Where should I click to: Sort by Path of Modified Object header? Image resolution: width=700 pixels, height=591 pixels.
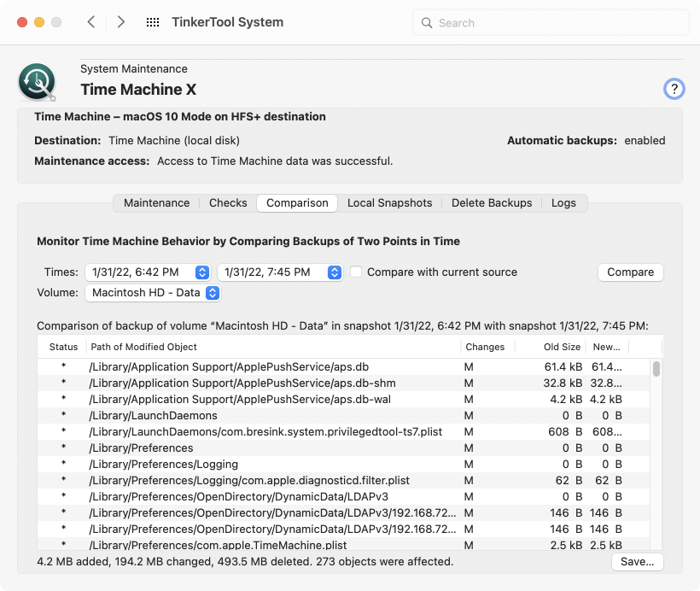pyautogui.click(x=273, y=347)
